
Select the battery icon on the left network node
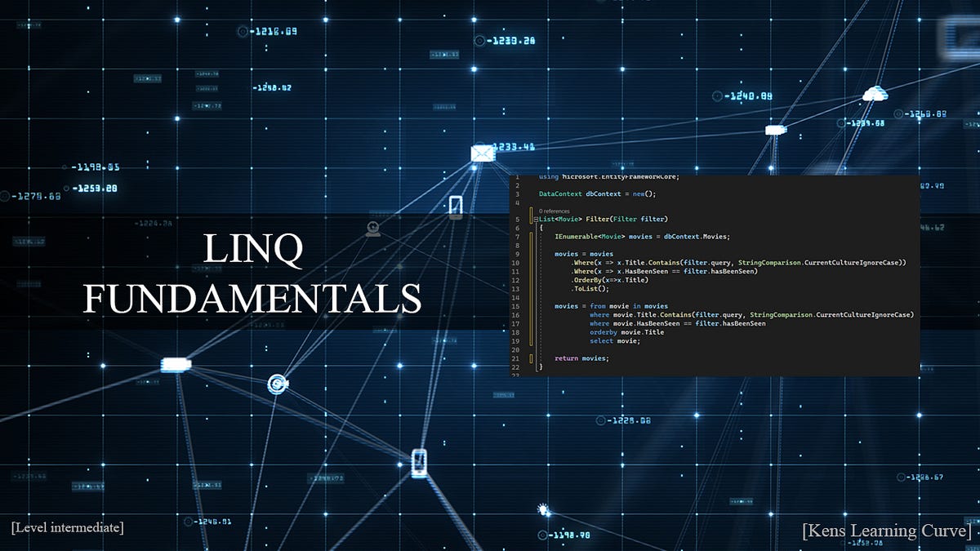pos(176,365)
